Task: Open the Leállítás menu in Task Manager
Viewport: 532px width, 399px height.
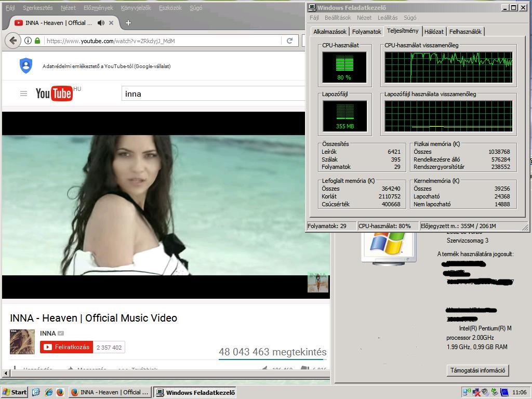Action: point(388,18)
